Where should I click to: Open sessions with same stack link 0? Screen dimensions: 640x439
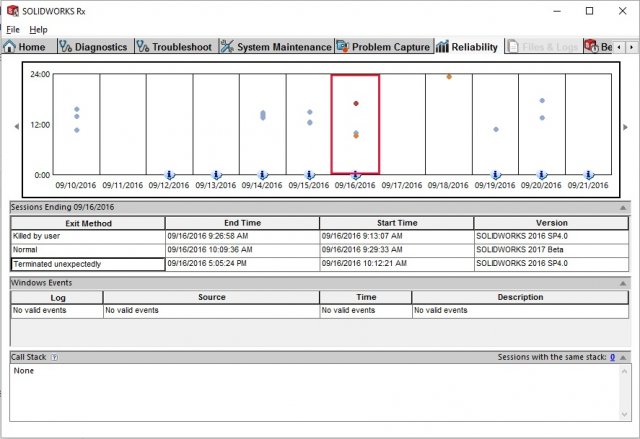pos(612,357)
